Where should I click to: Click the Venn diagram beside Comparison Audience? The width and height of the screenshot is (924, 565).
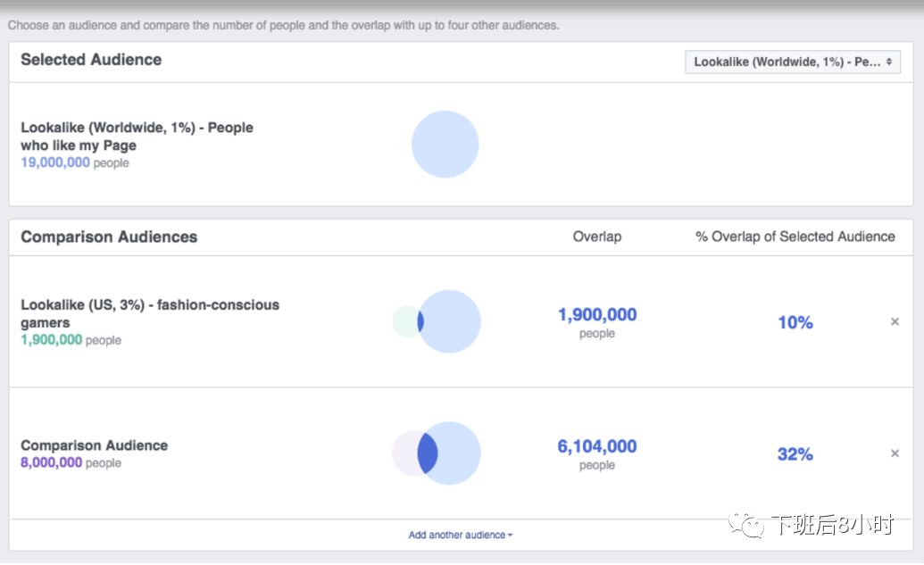(437, 453)
